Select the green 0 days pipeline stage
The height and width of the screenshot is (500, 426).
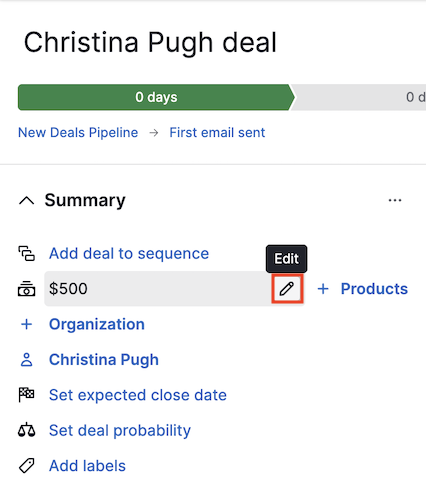point(156,97)
